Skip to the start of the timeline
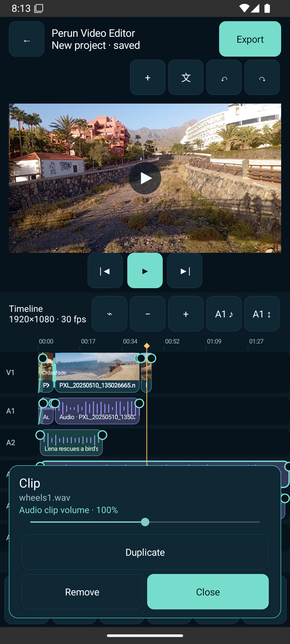290x644 pixels. click(x=105, y=270)
